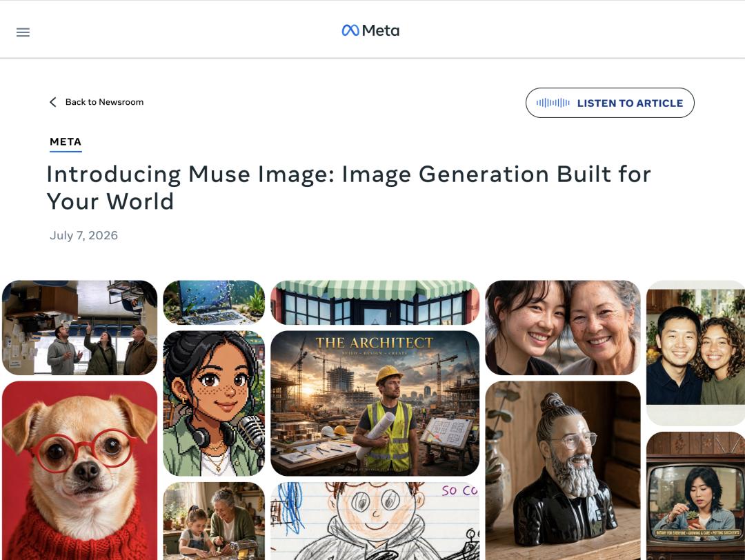
Task: Click the Meta logo in header
Action: (x=370, y=30)
